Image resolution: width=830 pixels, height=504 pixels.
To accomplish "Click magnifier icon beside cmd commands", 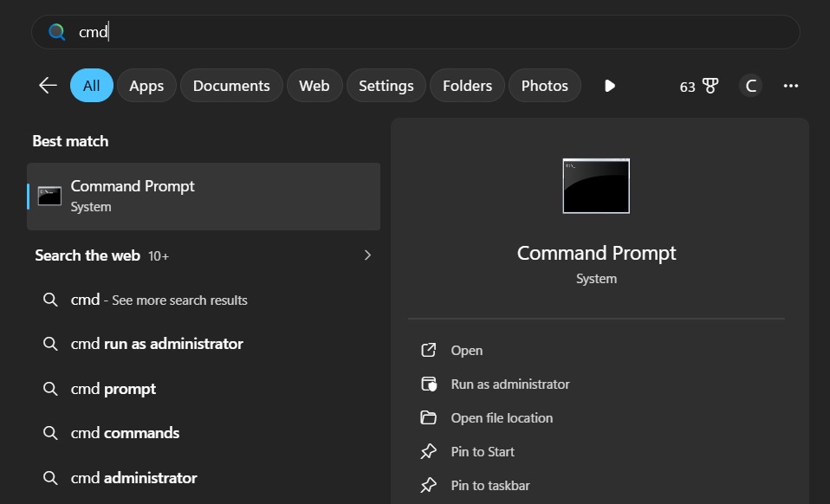I will 50,433.
